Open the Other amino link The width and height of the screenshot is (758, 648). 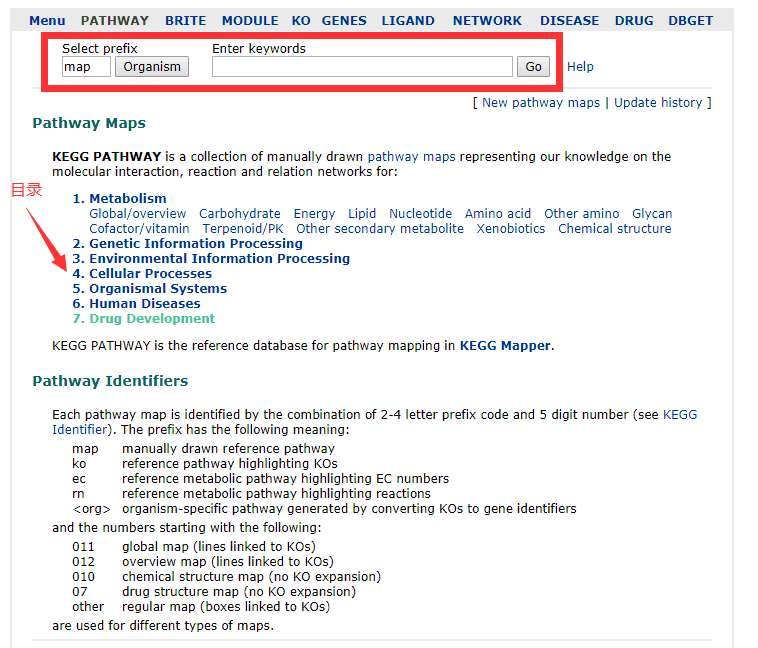pos(582,213)
